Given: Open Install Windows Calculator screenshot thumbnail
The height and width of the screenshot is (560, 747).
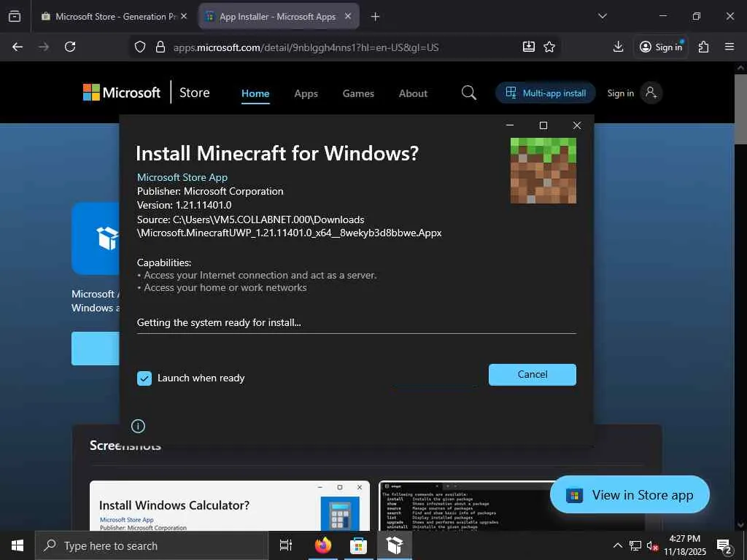Looking at the screenshot, I should click(230, 506).
